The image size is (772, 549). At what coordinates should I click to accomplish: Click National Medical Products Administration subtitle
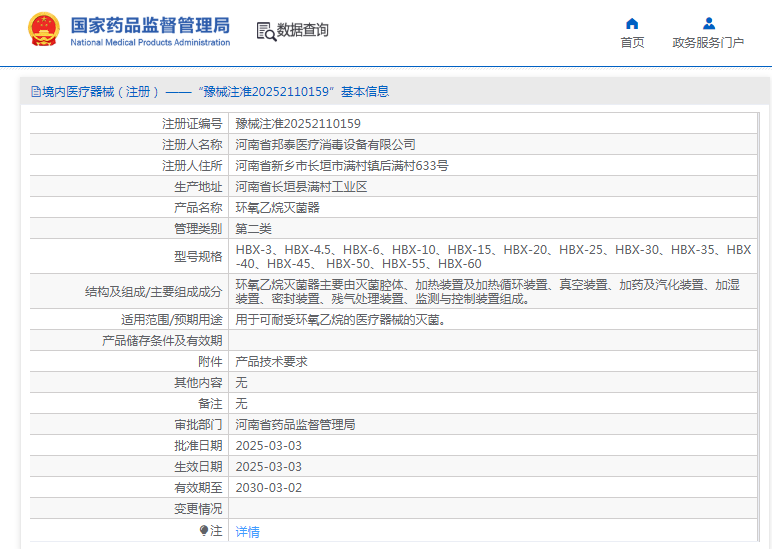click(x=150, y=42)
